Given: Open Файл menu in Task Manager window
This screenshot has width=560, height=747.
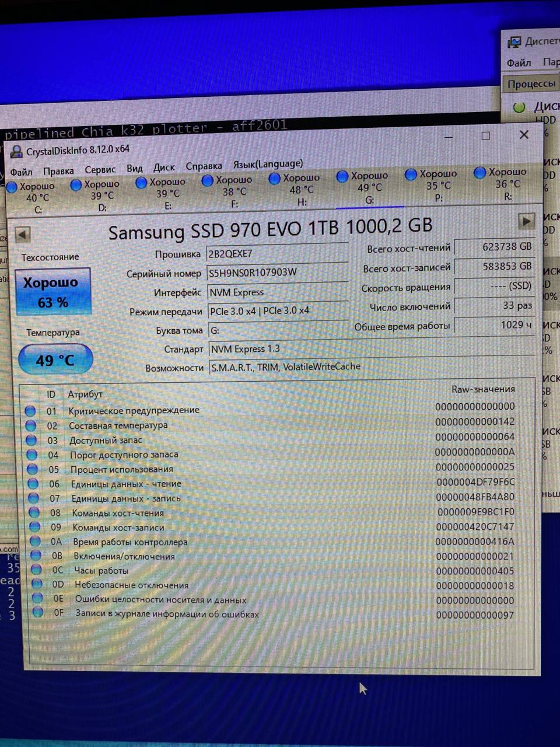Looking at the screenshot, I should [519, 62].
